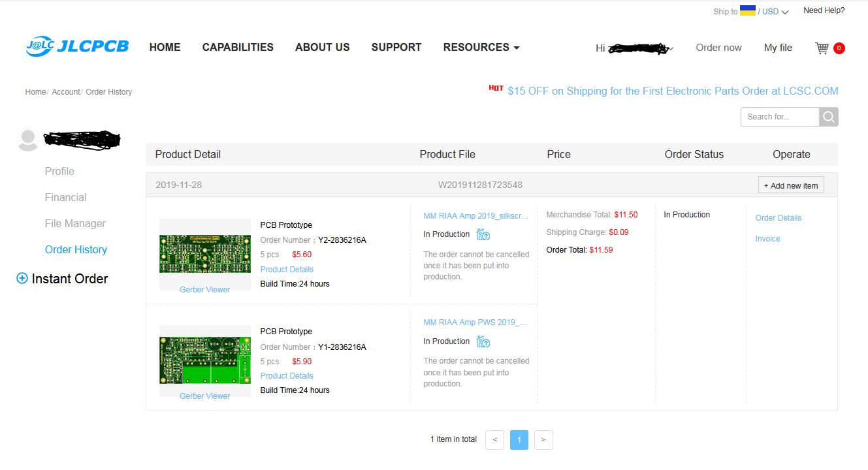Click Need Help? link
868x470 pixels.
(x=824, y=10)
